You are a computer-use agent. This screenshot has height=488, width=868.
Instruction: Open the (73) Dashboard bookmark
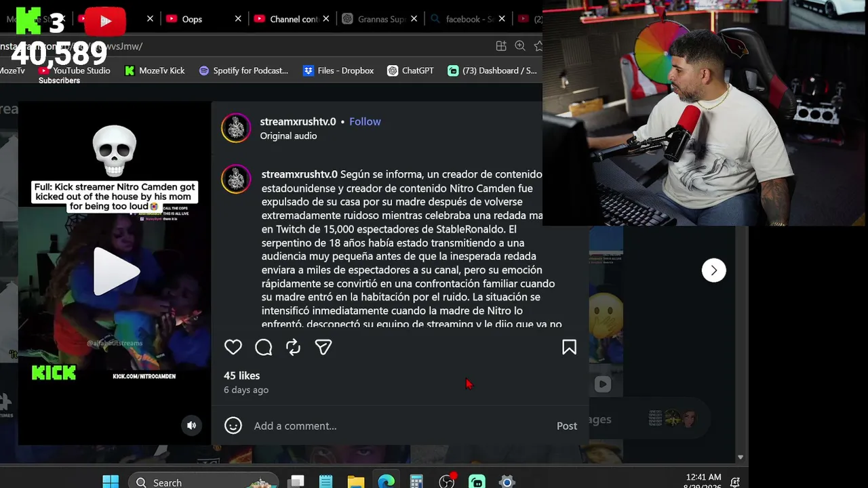point(492,70)
